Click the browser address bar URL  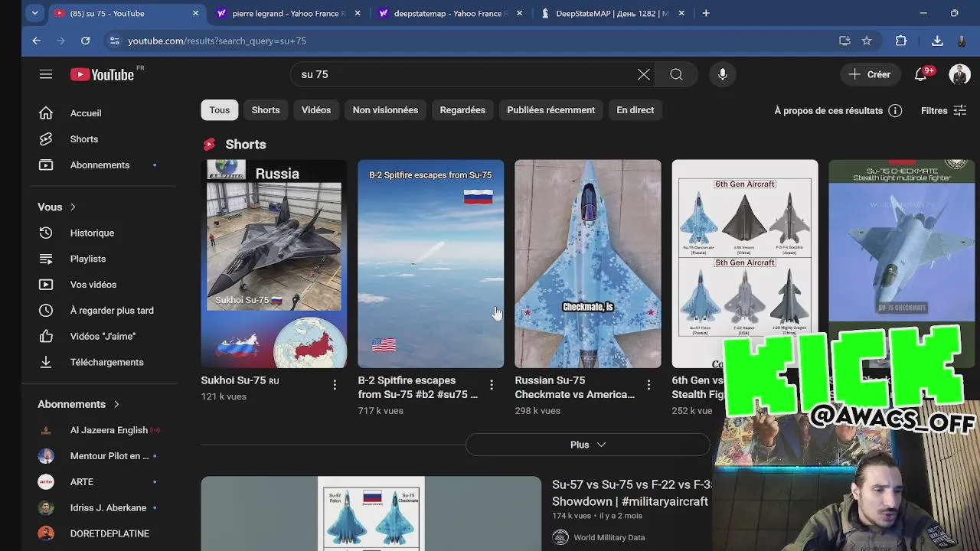click(217, 41)
